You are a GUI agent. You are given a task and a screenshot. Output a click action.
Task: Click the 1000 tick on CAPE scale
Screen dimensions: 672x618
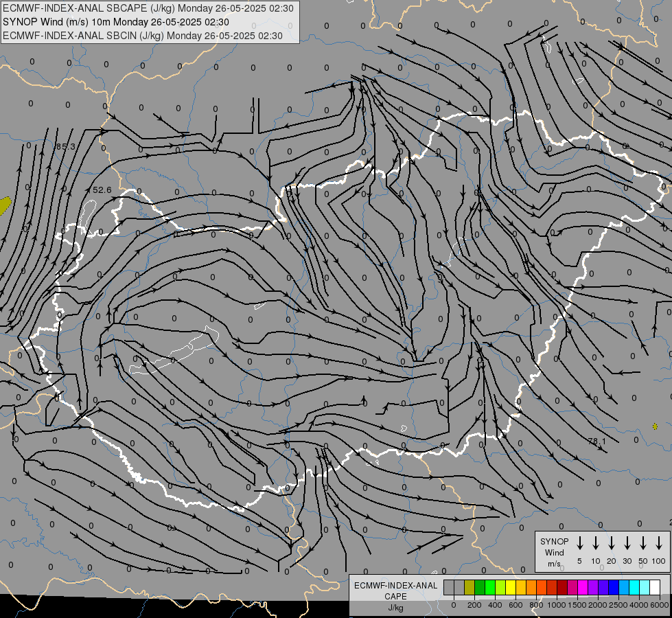[557, 605]
